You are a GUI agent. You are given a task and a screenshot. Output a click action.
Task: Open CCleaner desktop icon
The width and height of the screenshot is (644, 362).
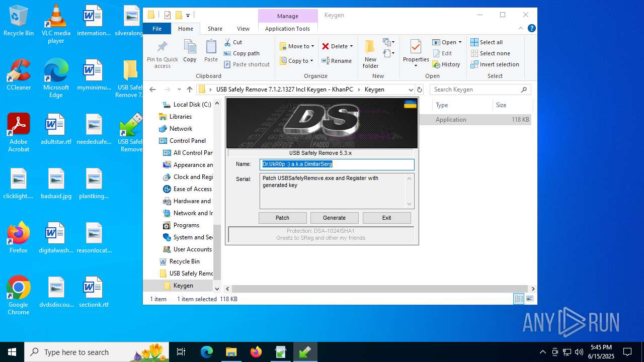(x=19, y=75)
